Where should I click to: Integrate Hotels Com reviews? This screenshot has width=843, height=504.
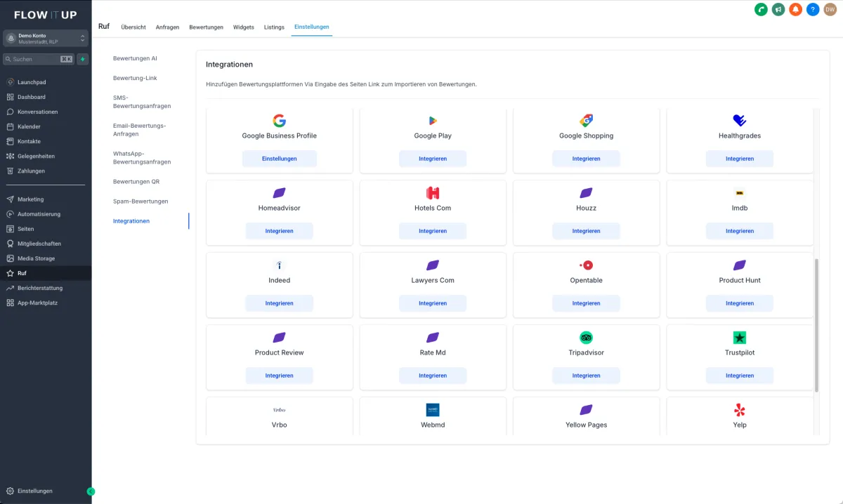[433, 231]
